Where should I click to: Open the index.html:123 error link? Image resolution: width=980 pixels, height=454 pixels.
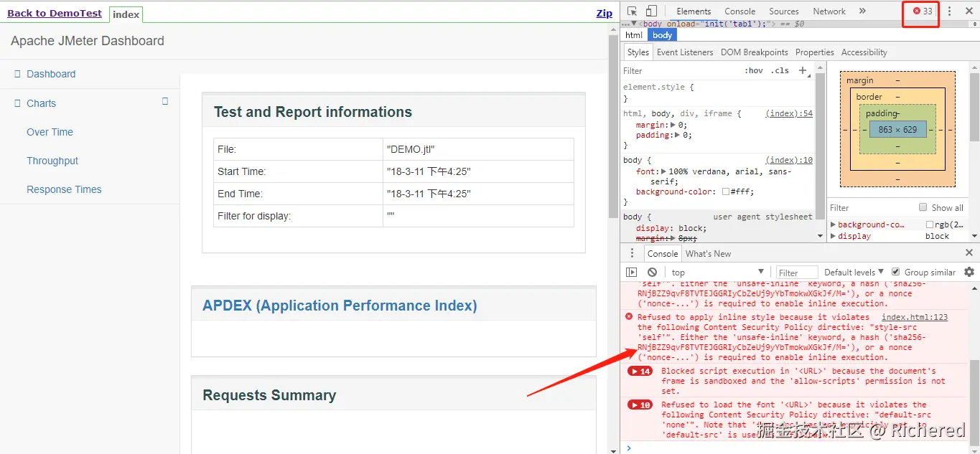pos(915,317)
